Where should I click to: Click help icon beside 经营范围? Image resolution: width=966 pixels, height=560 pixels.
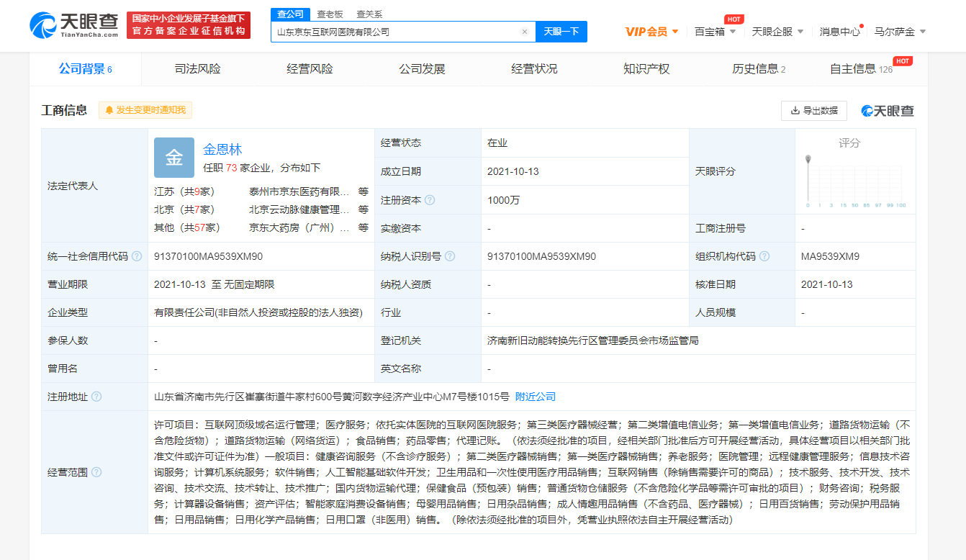pyautogui.click(x=96, y=472)
